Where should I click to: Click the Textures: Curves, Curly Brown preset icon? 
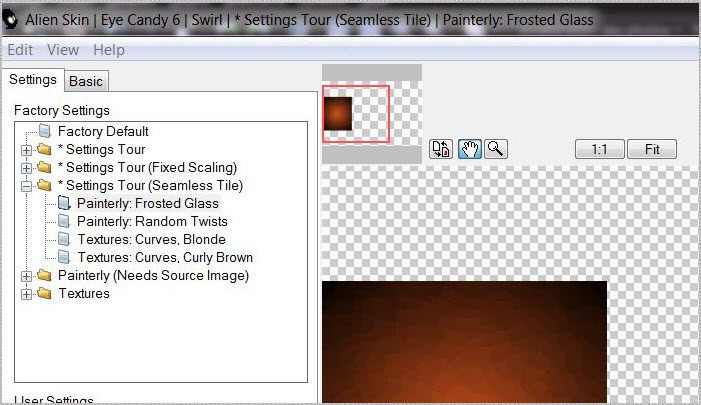[x=64, y=257]
